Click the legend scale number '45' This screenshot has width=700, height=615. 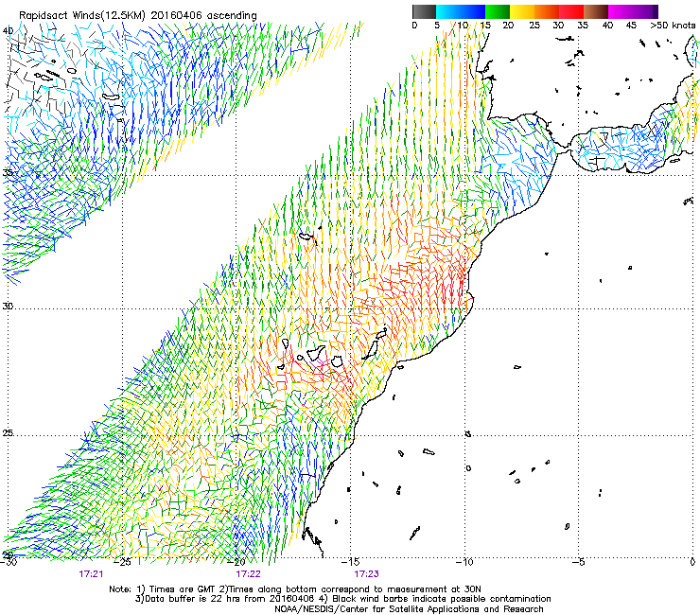630,26
